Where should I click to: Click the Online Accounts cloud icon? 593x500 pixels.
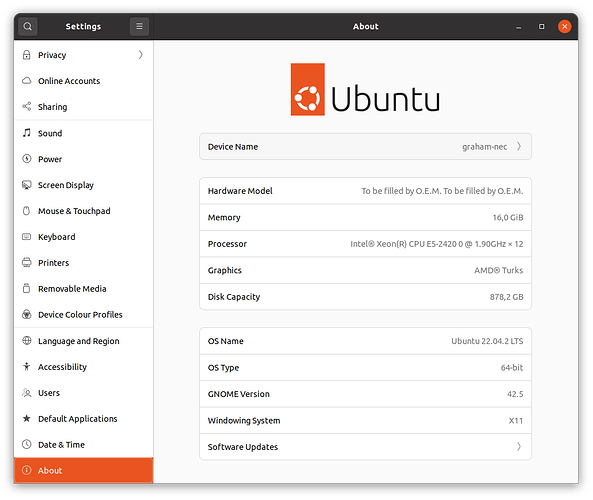[26, 81]
